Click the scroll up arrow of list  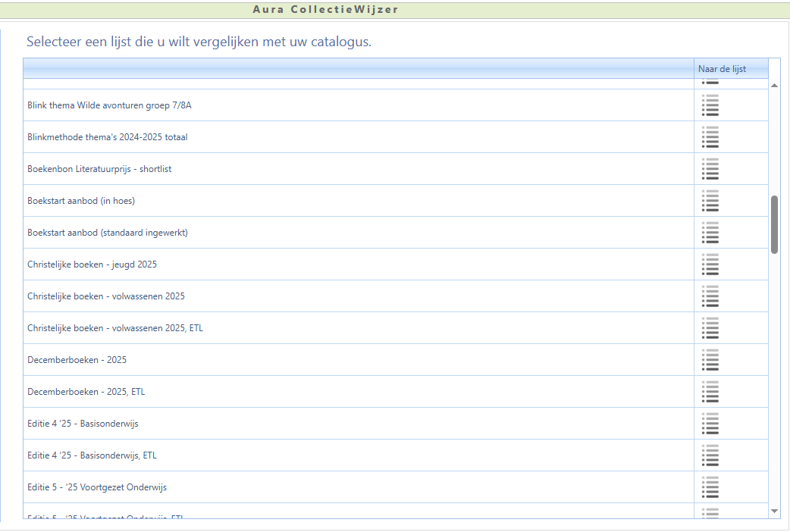coord(774,86)
